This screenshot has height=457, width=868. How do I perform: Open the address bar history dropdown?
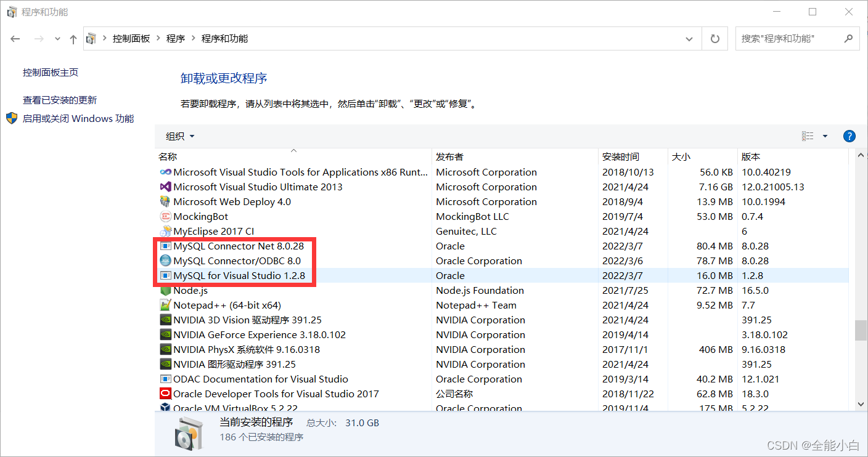[689, 38]
